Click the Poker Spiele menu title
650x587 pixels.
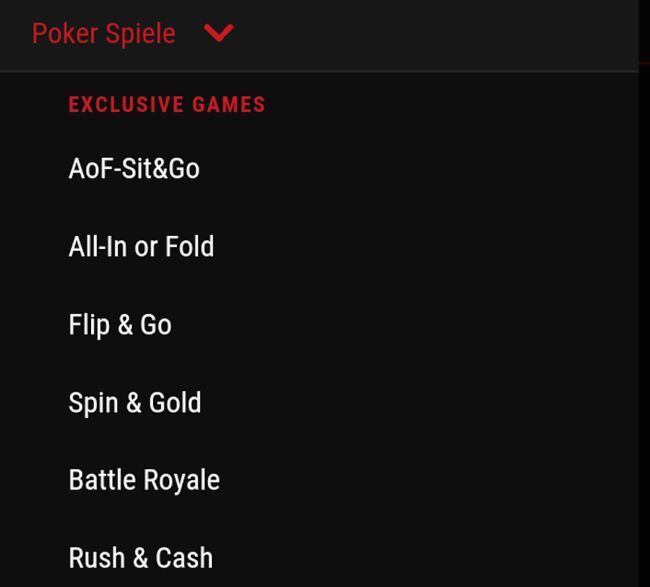click(103, 33)
